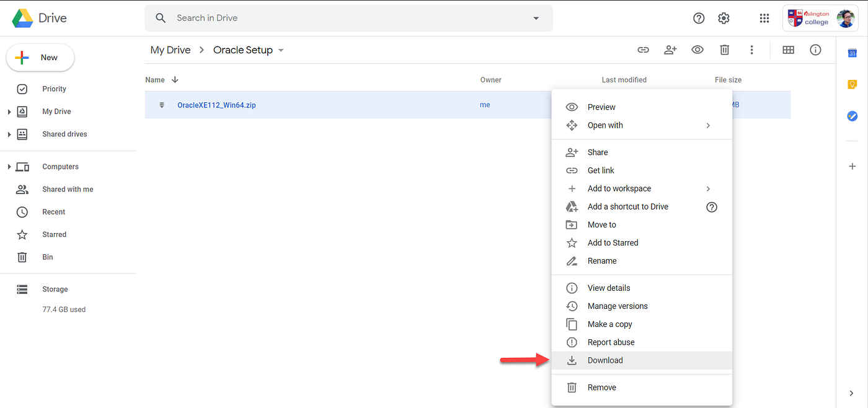This screenshot has height=408, width=868.
Task: Open Shared drives in sidebar
Action: pos(64,135)
